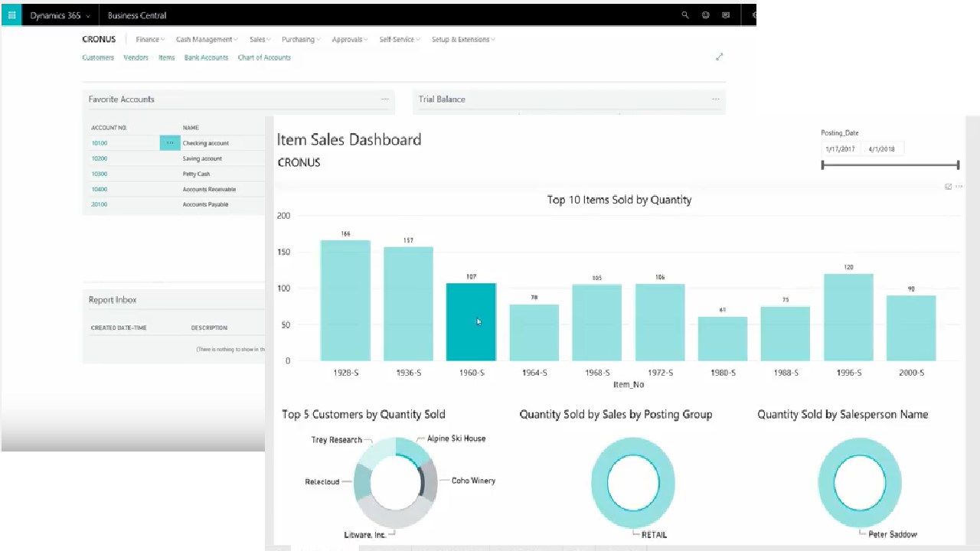Select the 1936-S bar in chart
980x551 pixels.
pyautogui.click(x=408, y=304)
